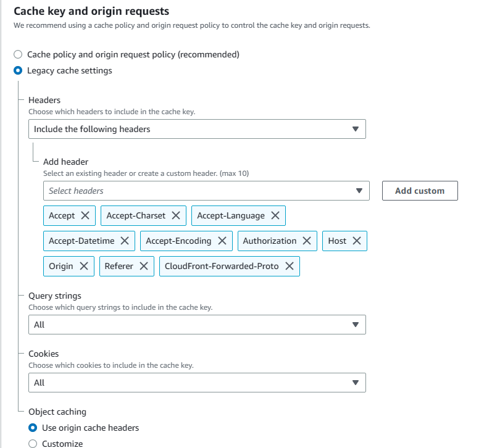
Task: Select Legacy cache settings option
Action: coord(18,70)
